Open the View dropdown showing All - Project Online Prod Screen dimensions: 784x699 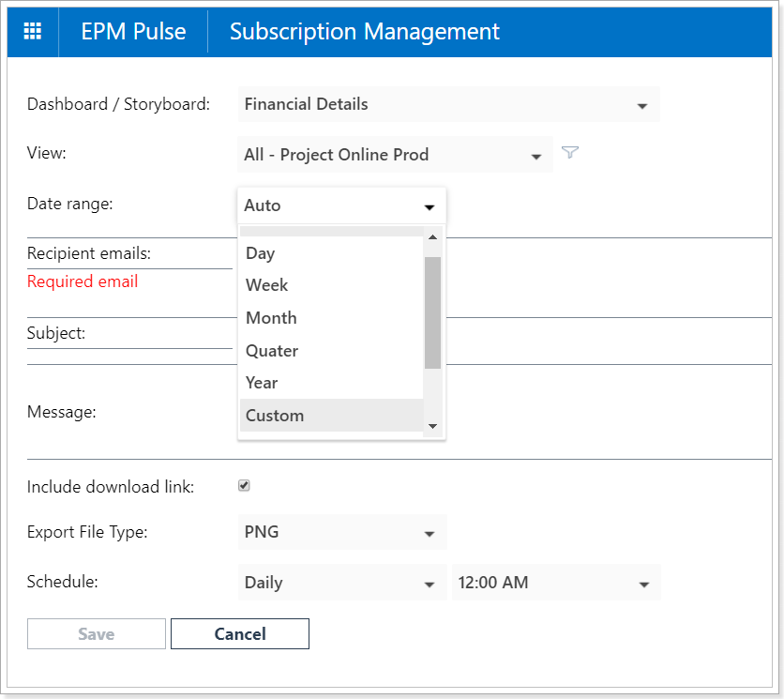[395, 155]
